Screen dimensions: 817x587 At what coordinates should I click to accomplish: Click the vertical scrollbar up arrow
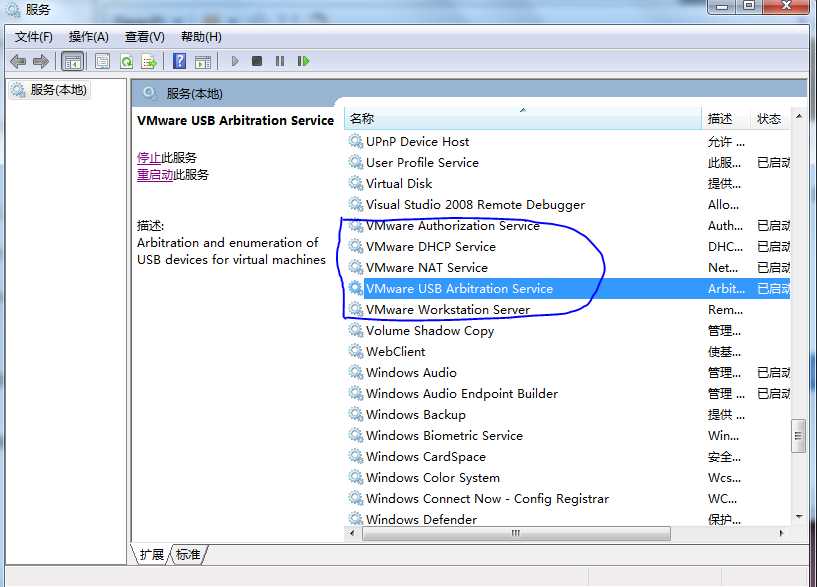tap(799, 116)
